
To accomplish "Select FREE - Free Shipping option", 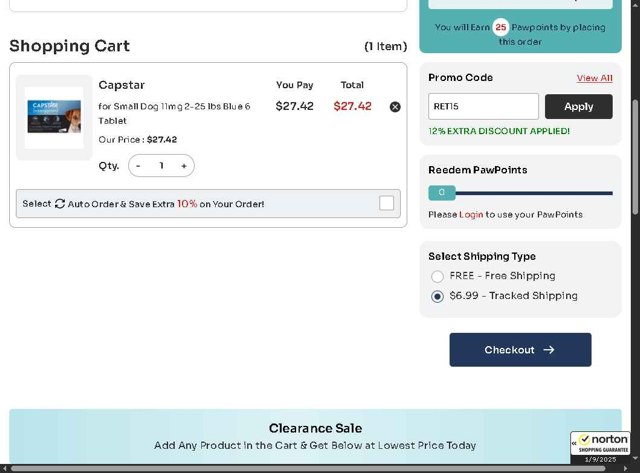I will click(x=437, y=276).
